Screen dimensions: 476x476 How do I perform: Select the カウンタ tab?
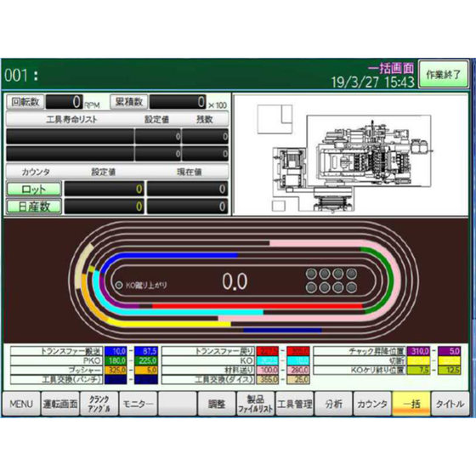click(372, 404)
